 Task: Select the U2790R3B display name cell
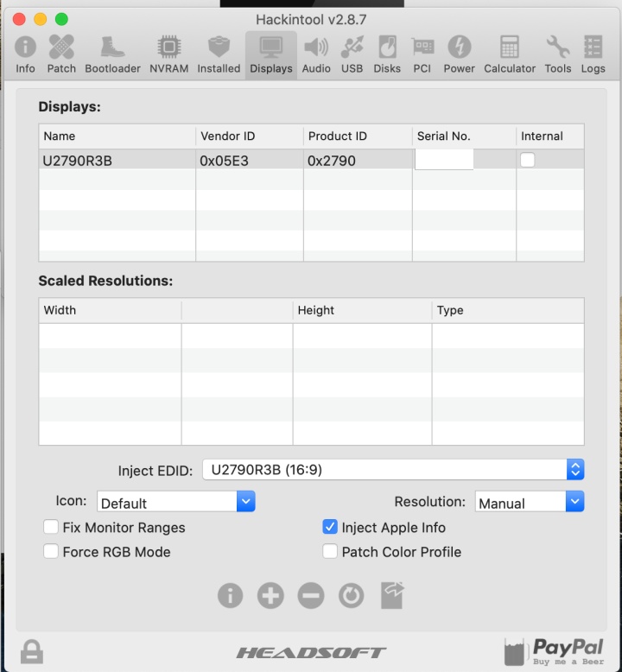pyautogui.click(x=117, y=161)
